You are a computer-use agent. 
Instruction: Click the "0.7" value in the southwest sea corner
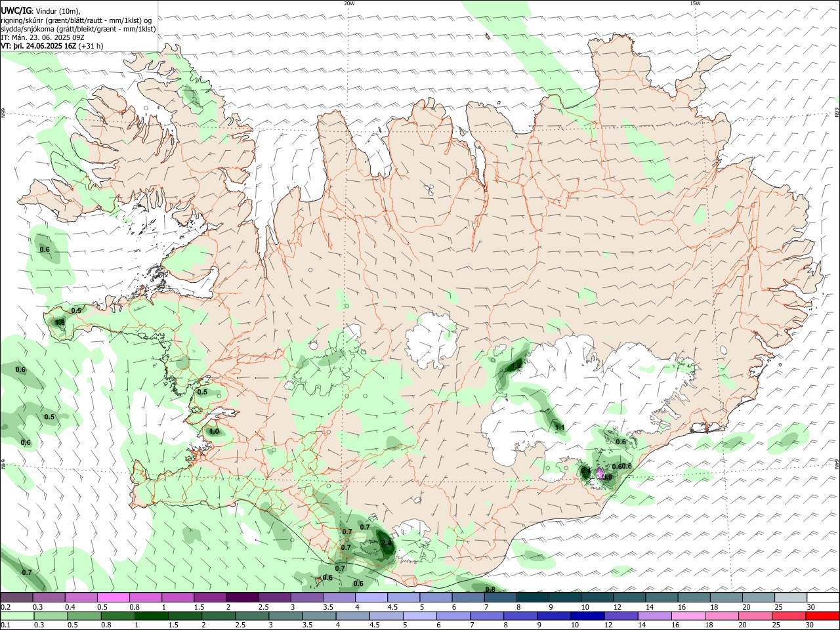(27, 572)
